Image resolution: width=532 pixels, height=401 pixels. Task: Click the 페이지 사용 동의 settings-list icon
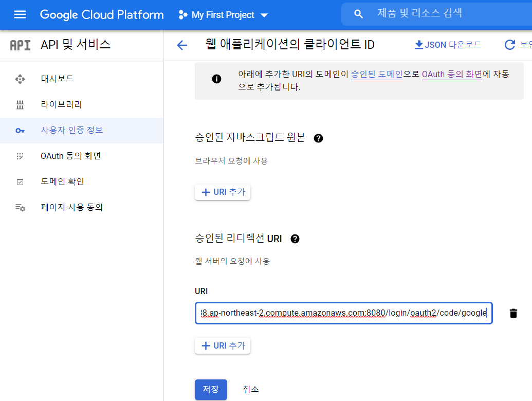pos(20,207)
